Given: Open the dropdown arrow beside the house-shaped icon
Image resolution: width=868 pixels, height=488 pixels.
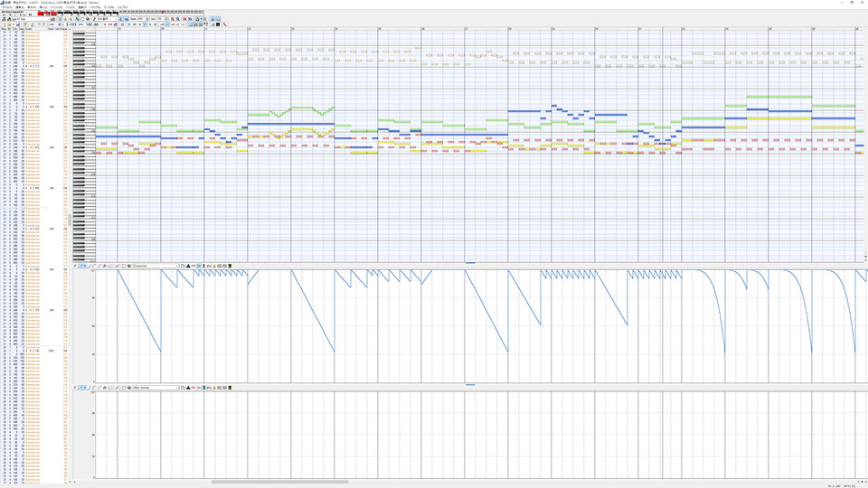Looking at the screenshot, I should pyautogui.click(x=202, y=19).
